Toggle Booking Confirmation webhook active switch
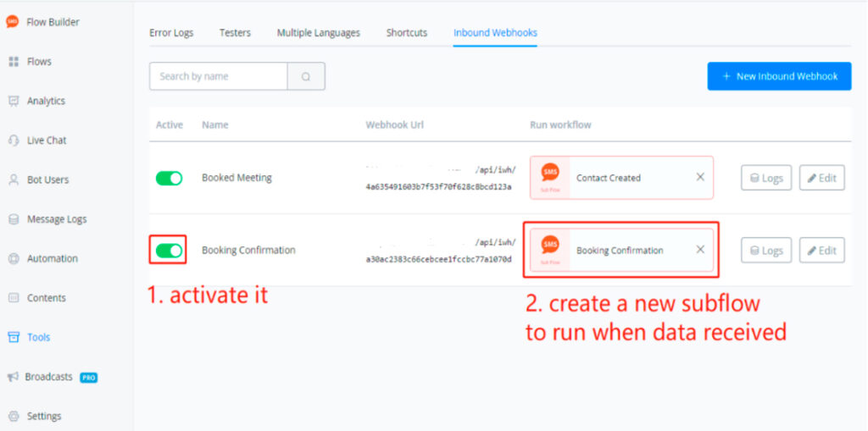The height and width of the screenshot is (431, 868). click(169, 251)
